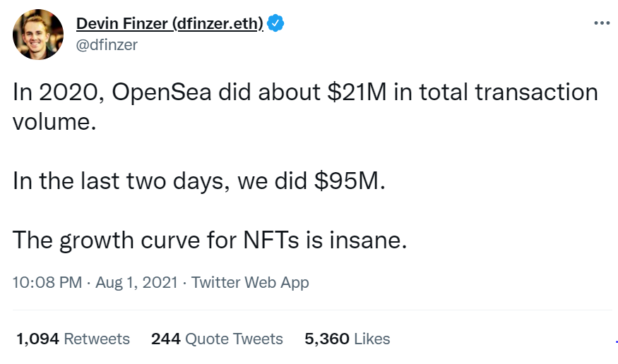Click 'total transaction' in the tweet text
The height and width of the screenshot is (364, 618).
[509, 92]
